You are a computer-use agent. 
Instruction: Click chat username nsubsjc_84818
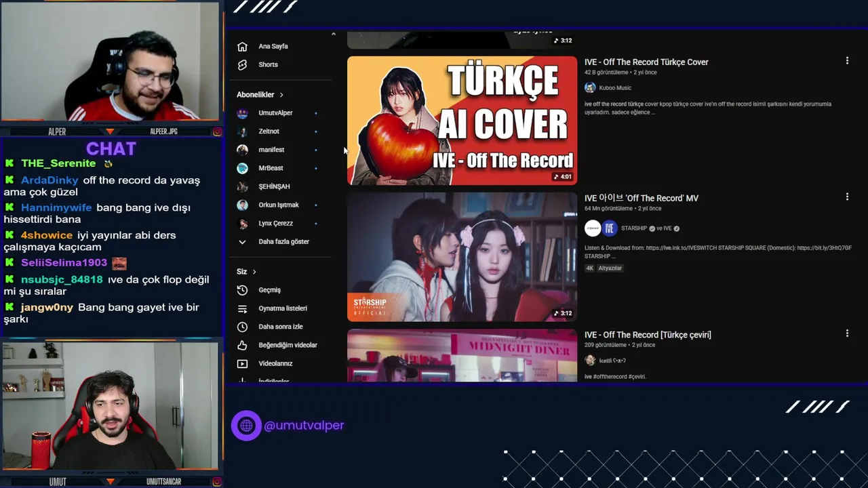coord(62,280)
